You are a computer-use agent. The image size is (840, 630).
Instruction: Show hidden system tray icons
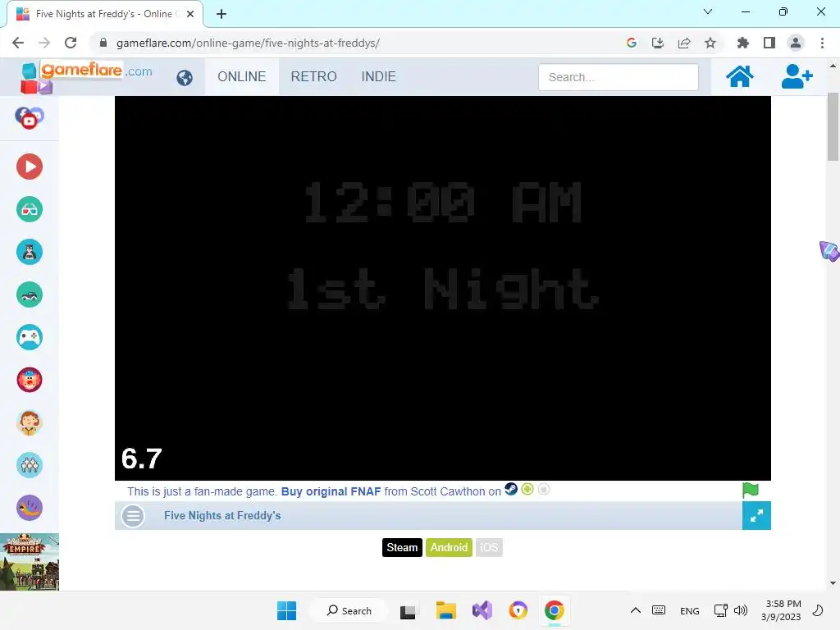point(636,610)
